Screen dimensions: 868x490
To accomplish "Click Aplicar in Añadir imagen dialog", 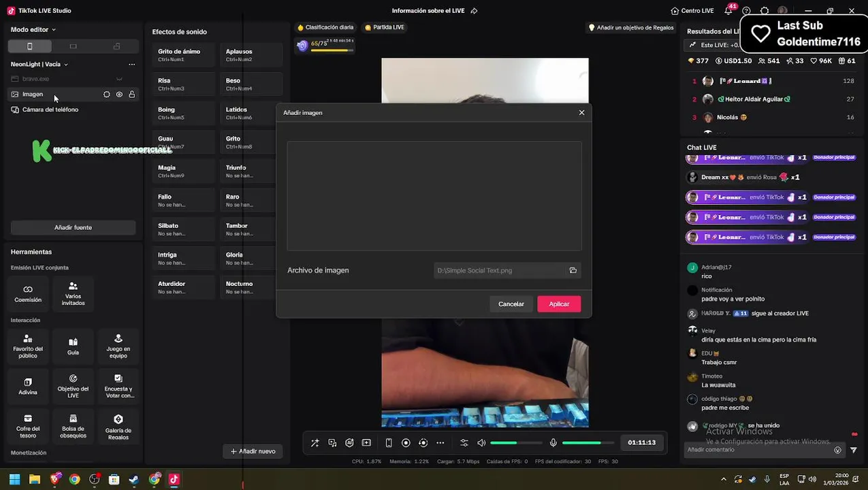I will tap(559, 304).
